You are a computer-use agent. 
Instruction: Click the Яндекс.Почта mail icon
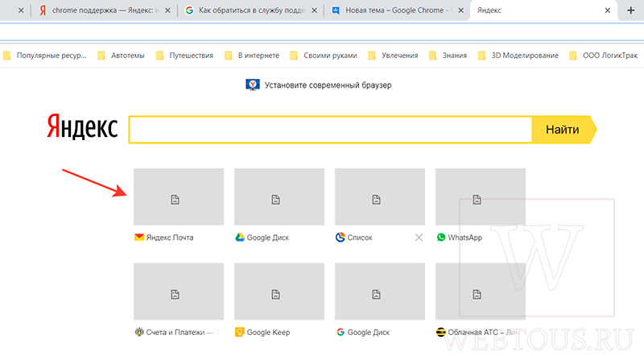pos(139,237)
